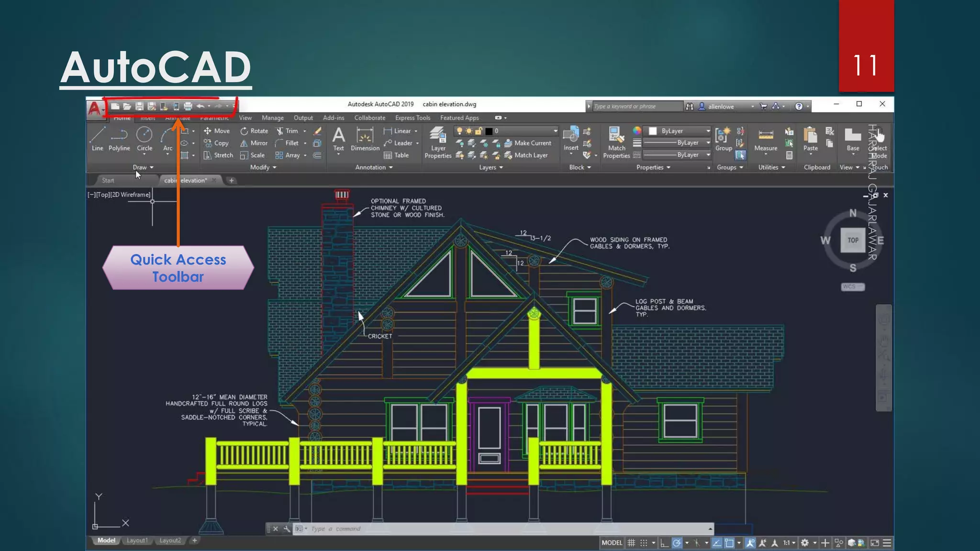Click the Copy tool

(x=216, y=143)
